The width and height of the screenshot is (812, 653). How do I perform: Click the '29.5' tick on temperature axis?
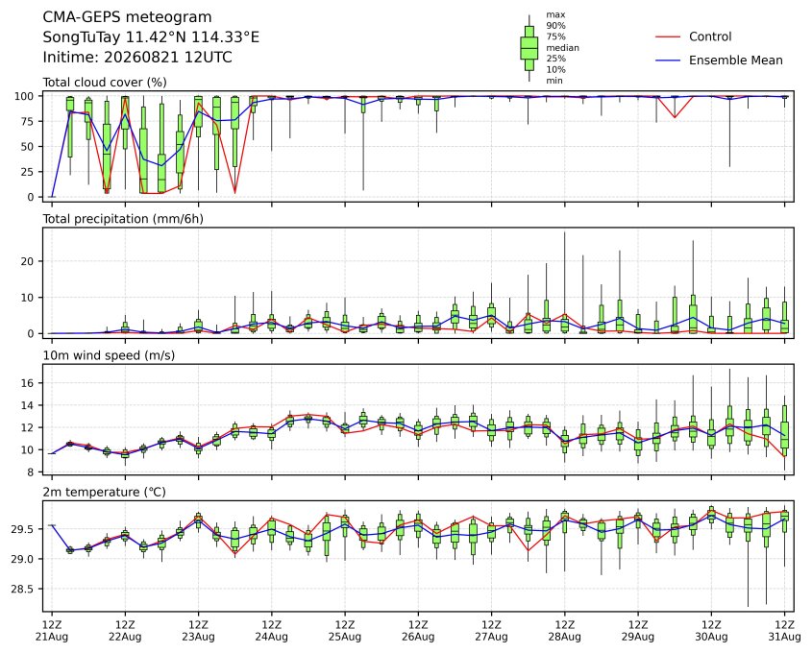click(x=24, y=529)
